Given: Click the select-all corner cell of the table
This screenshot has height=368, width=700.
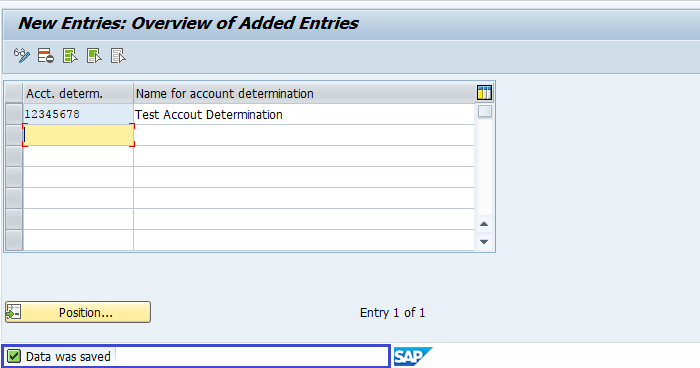Looking at the screenshot, I should click(x=14, y=93).
